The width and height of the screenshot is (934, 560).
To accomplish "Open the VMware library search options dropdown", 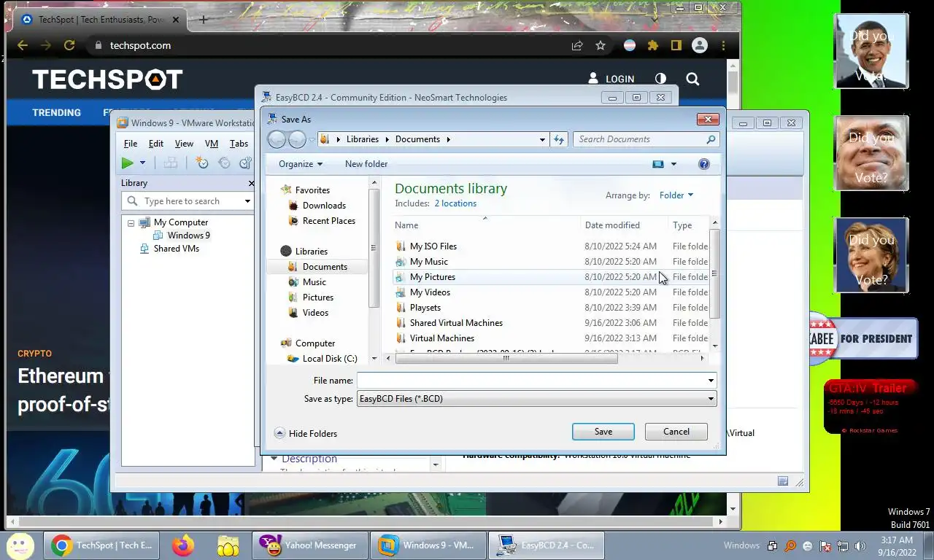I will click(247, 201).
